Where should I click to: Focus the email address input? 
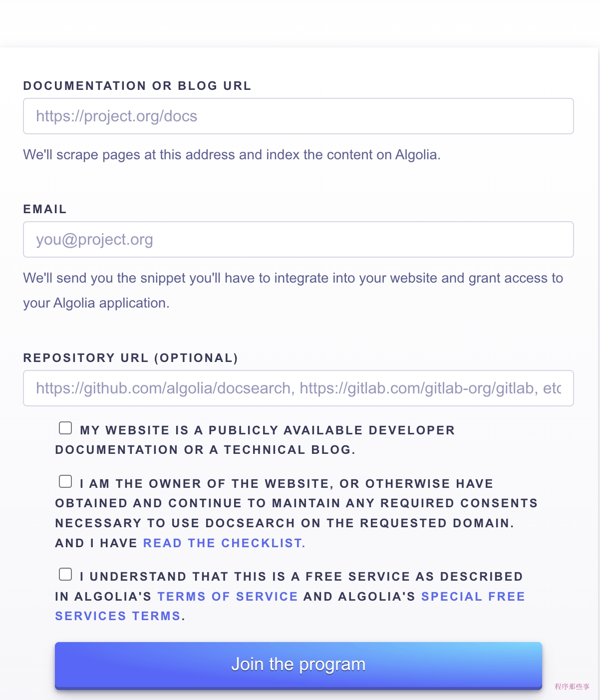point(298,240)
